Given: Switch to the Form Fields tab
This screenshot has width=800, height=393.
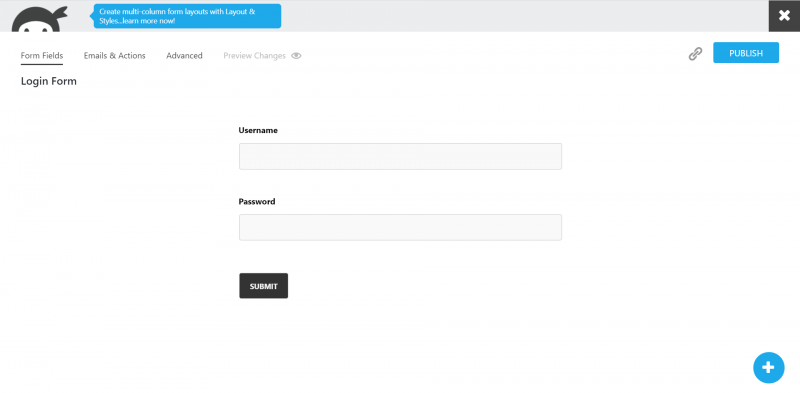Looking at the screenshot, I should [x=42, y=56].
